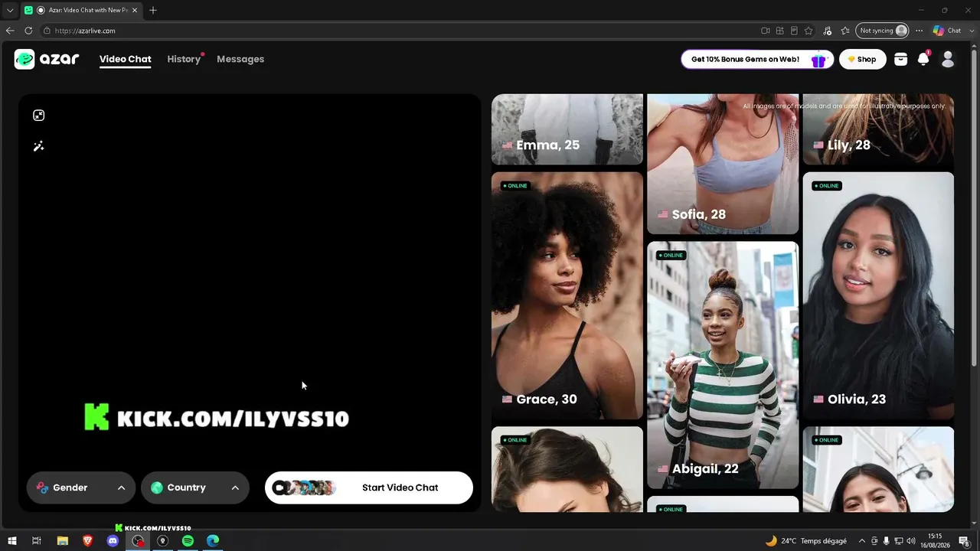The image size is (980, 551).
Task: Click the browser back arrow
Action: click(x=10, y=31)
